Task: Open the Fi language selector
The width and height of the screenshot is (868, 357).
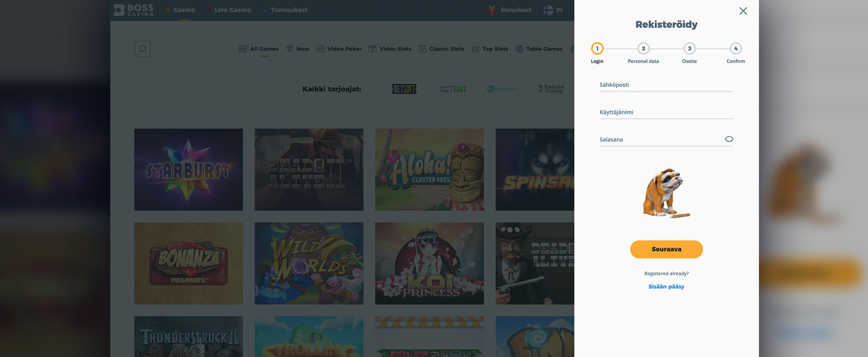Action: pos(553,10)
